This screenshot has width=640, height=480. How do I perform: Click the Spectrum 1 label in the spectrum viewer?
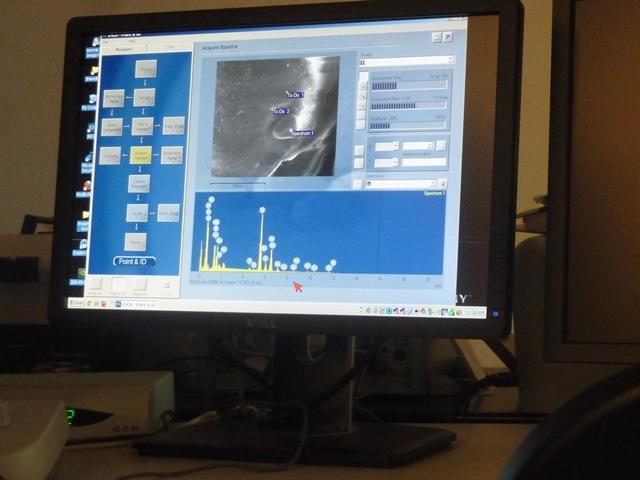click(434, 193)
